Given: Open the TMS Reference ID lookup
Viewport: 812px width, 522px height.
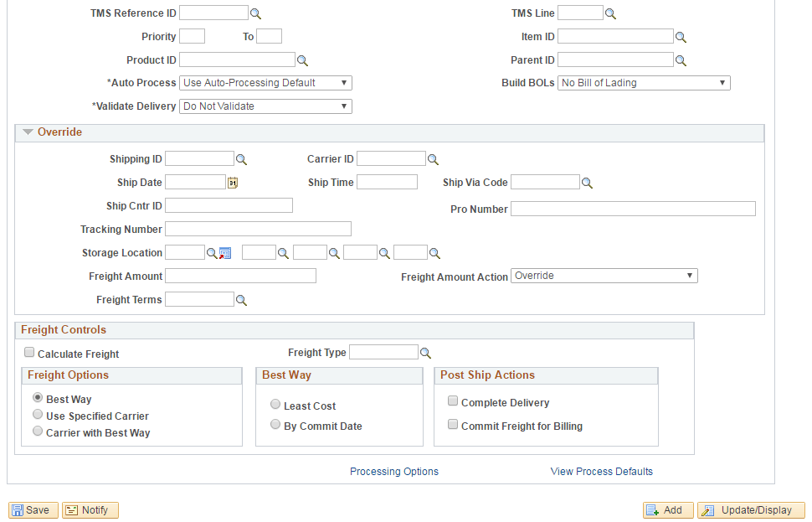Looking at the screenshot, I should coord(254,13).
